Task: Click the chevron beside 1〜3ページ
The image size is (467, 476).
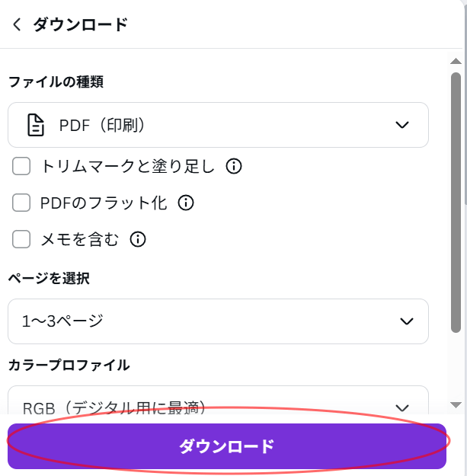Action: (x=406, y=321)
